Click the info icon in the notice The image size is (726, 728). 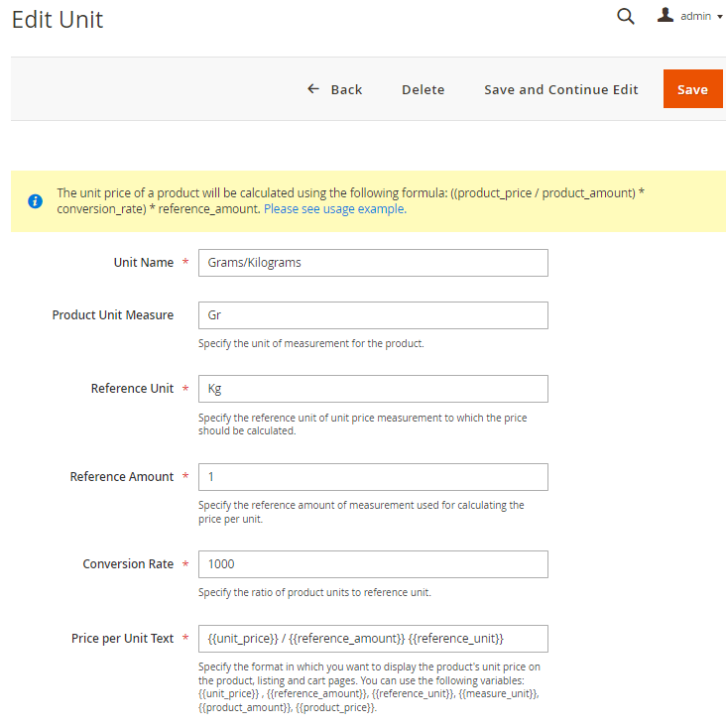point(36,201)
